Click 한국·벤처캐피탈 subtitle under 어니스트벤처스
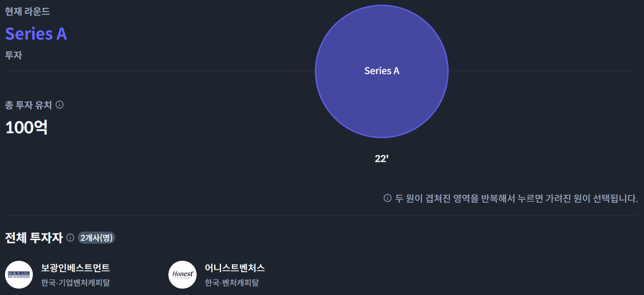The image size is (644, 295). point(232,283)
